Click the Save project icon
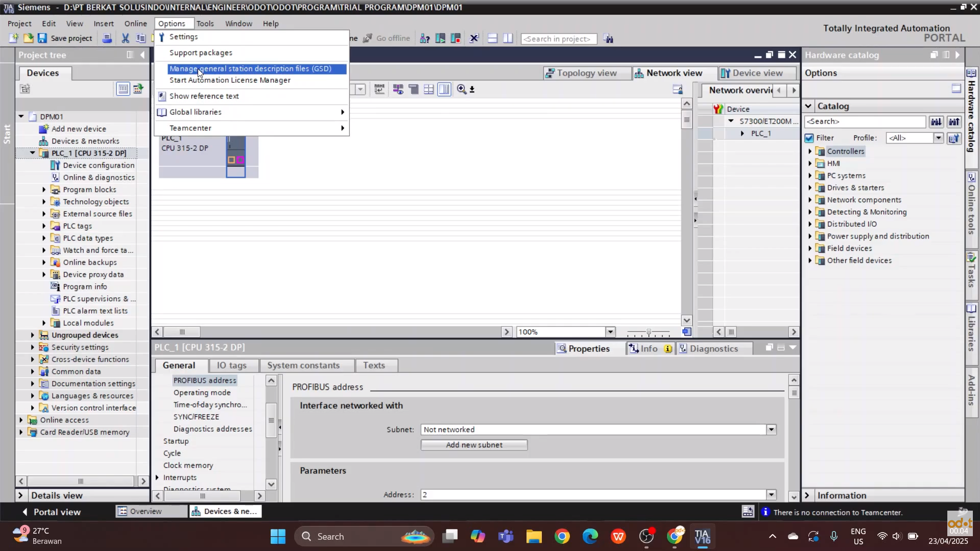This screenshot has height=551, width=980. click(42, 38)
